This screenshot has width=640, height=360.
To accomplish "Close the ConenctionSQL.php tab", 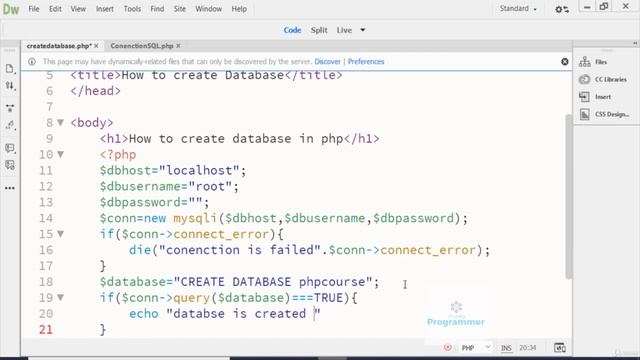I will (178, 46).
